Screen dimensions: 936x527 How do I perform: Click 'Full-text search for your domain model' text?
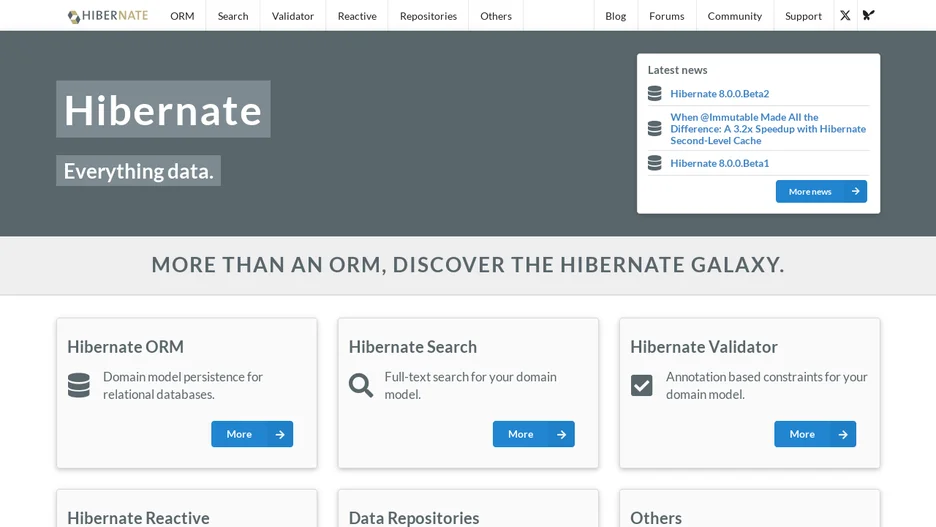click(x=470, y=386)
